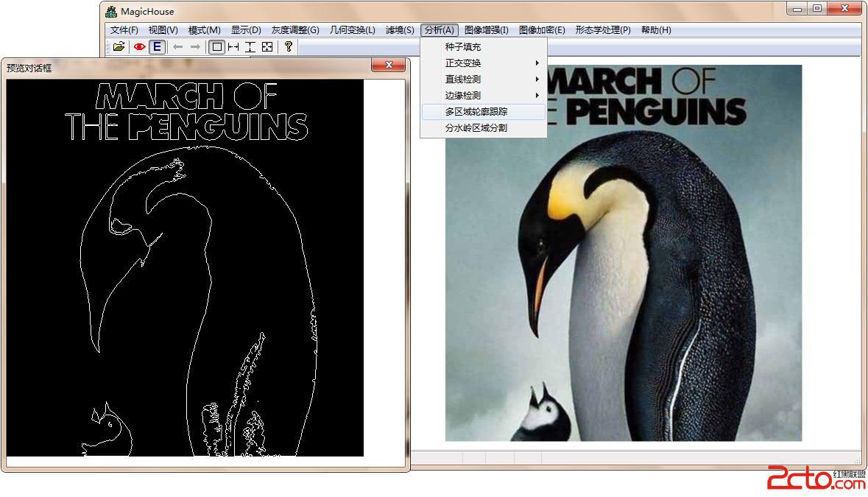The height and width of the screenshot is (497, 868).
Task: Close the 预览对话框 preview dialog
Action: [389, 66]
